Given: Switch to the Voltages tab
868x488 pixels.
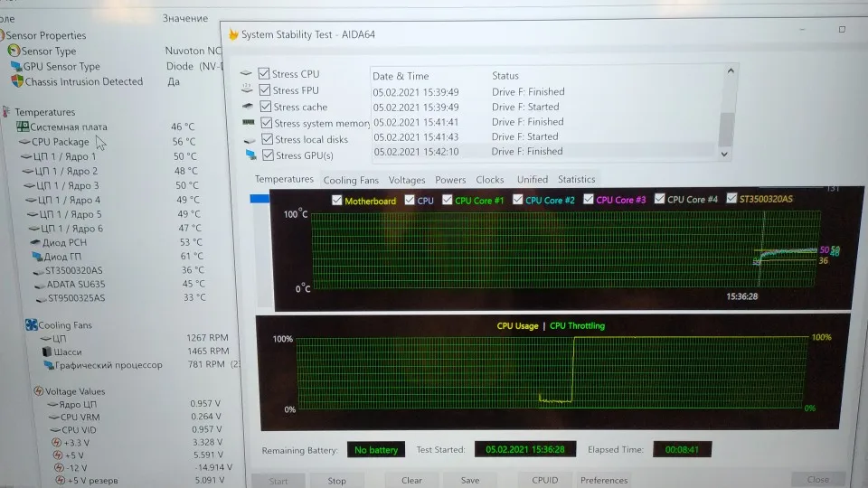Looking at the screenshot, I should click(x=407, y=181).
